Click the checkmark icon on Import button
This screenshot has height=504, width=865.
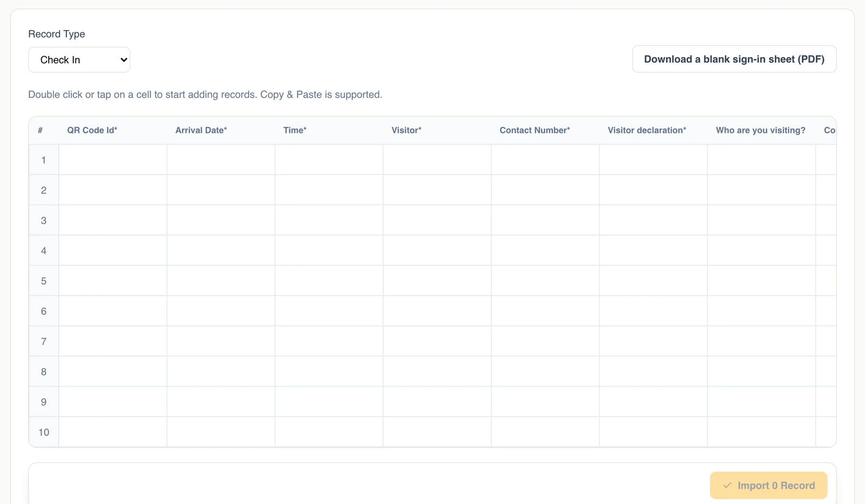[727, 485]
